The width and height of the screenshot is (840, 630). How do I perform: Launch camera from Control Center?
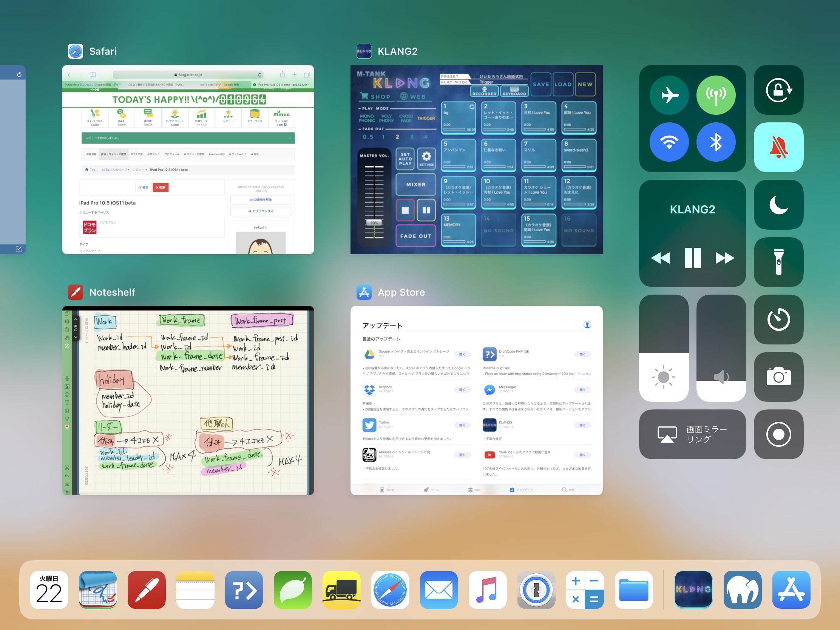tap(778, 377)
